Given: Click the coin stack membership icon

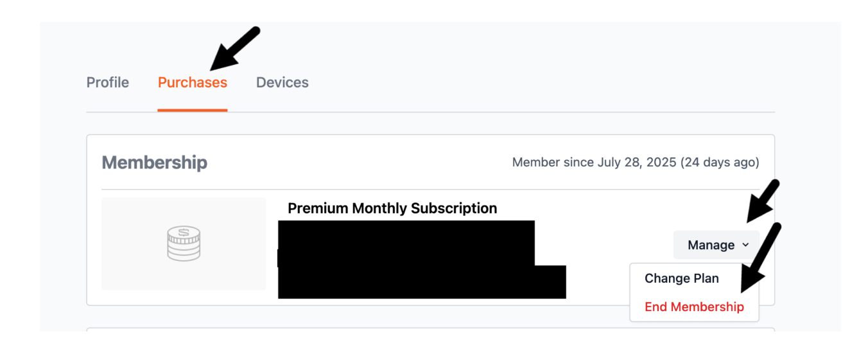Looking at the screenshot, I should 184,244.
